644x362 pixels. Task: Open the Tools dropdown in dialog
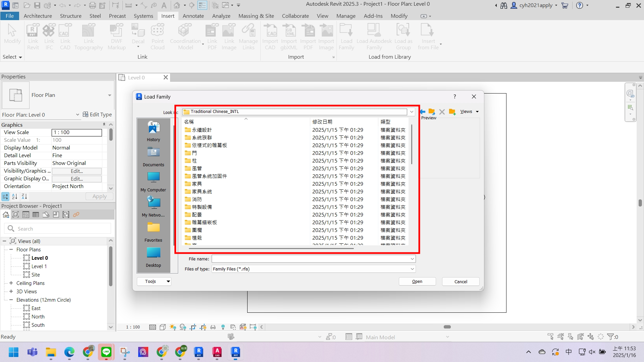pos(154,282)
